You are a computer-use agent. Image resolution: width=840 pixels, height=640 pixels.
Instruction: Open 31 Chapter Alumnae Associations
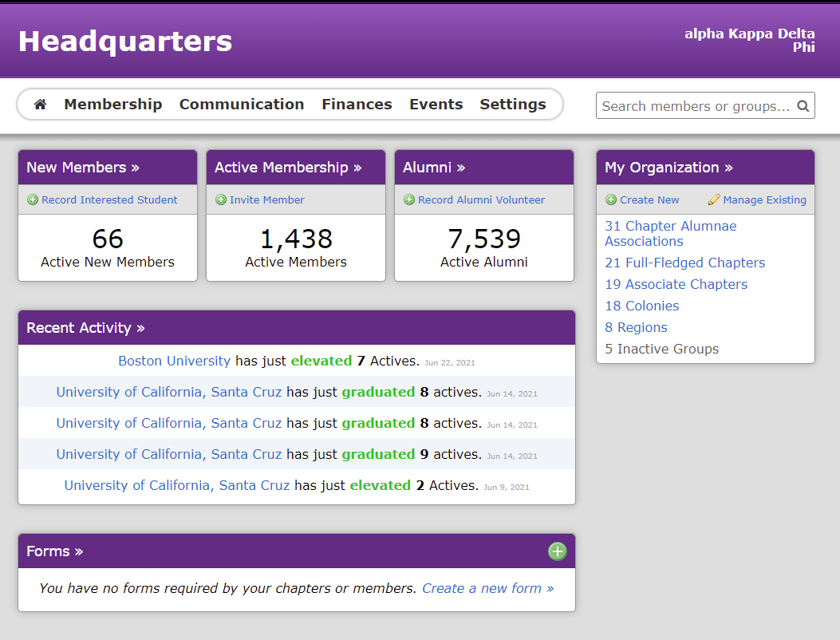(671, 234)
